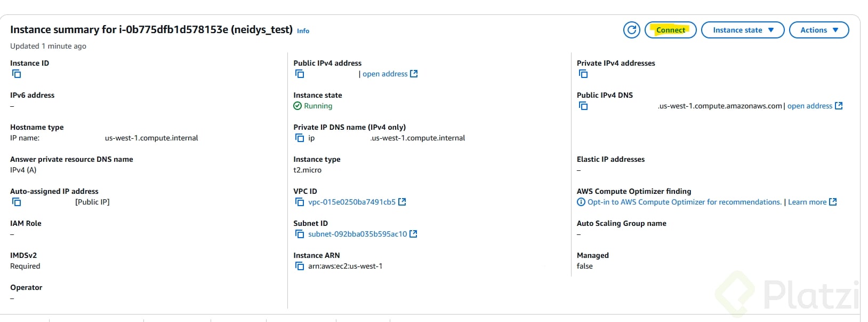Expand the Actions dropdown menu
The width and height of the screenshot is (868, 322).
coord(818,30)
